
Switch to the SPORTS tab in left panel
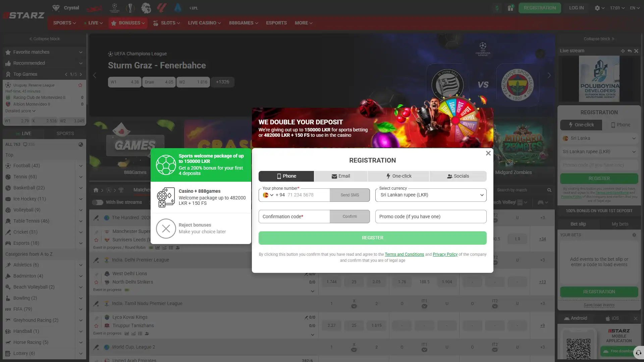coord(65,133)
